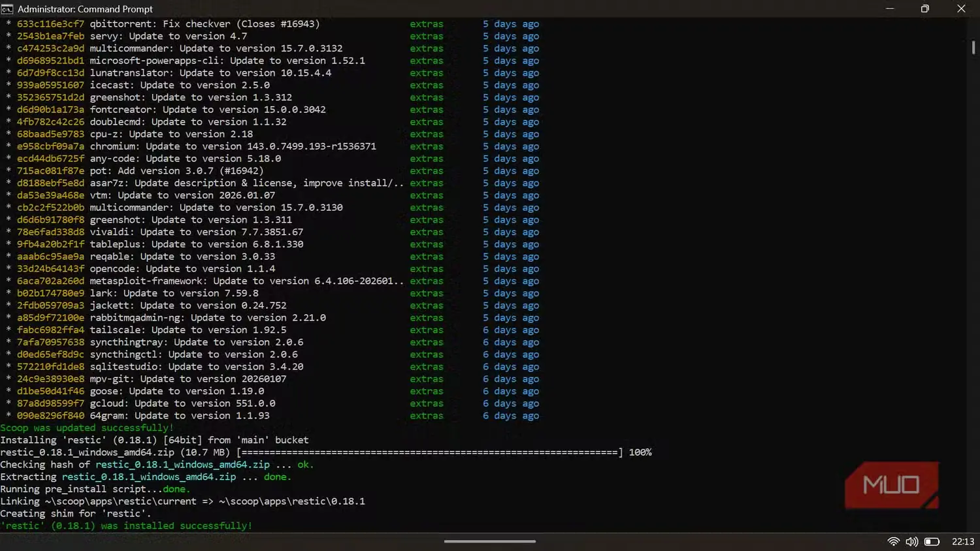Viewport: 980px width, 551px height.
Task: Click commit hash d0ed65ef8d9c
Action: click(50, 354)
